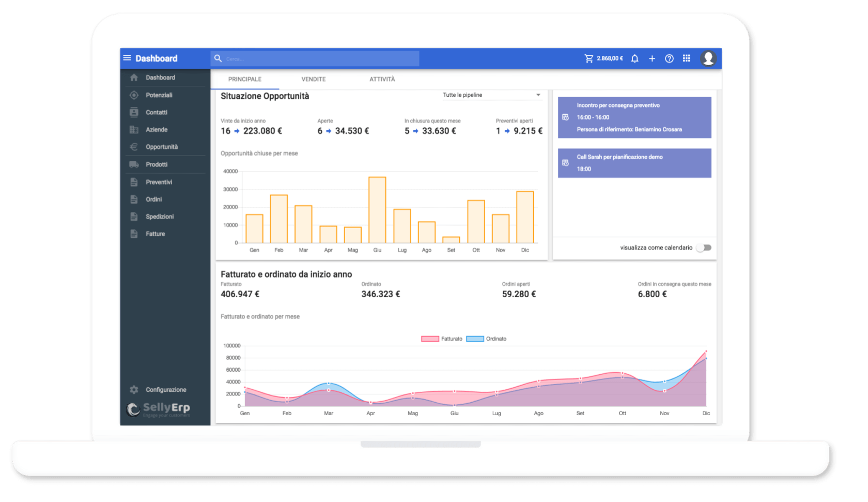
Task: Open the apps grid icon
Action: click(687, 58)
